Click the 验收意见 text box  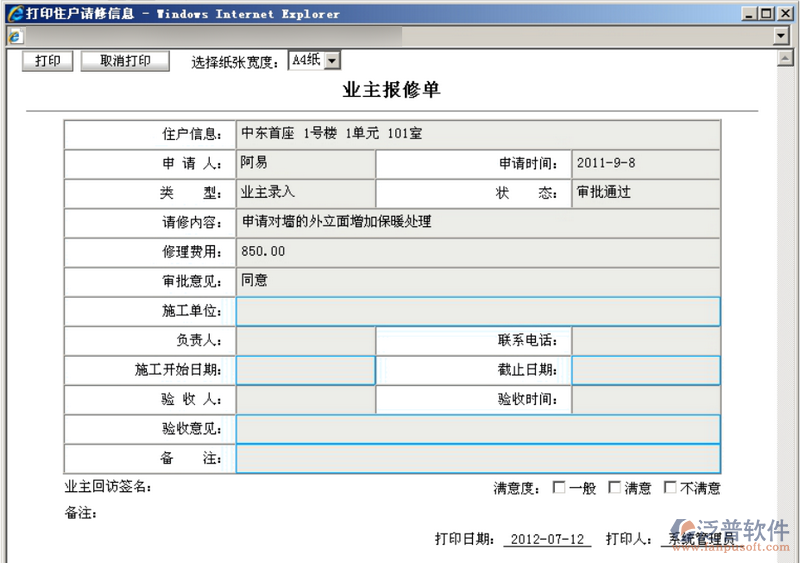[478, 429]
